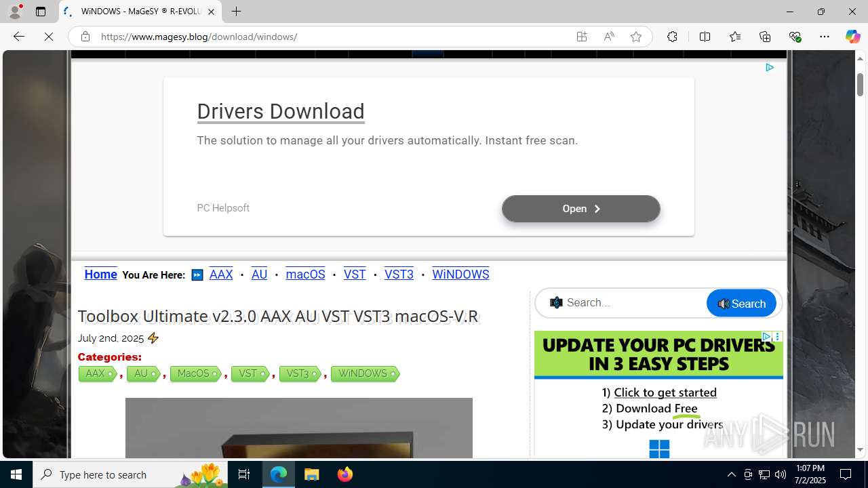Viewport: 868px width, 488px height.
Task: Click the browser profile icon
Action: click(x=15, y=12)
